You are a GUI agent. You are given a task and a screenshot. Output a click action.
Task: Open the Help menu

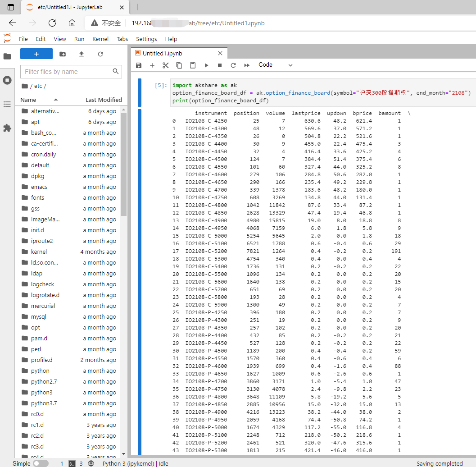(x=171, y=39)
